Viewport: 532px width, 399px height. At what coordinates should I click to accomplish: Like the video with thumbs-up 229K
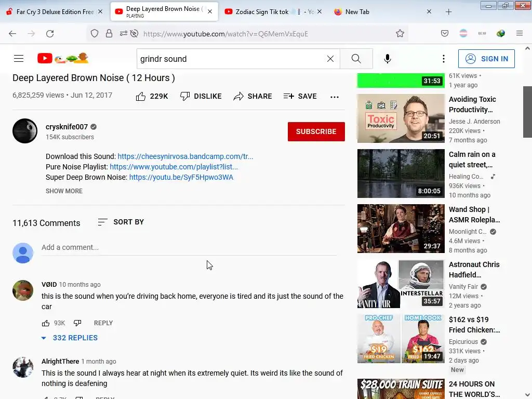click(x=152, y=96)
